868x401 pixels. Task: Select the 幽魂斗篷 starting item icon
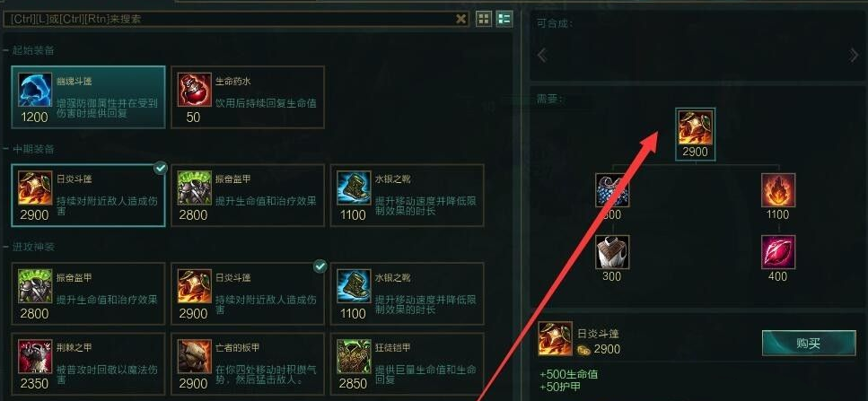click(35, 90)
